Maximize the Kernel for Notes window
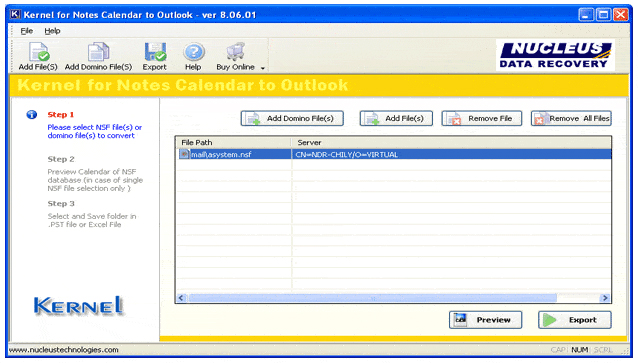The image size is (638, 363). [603, 15]
